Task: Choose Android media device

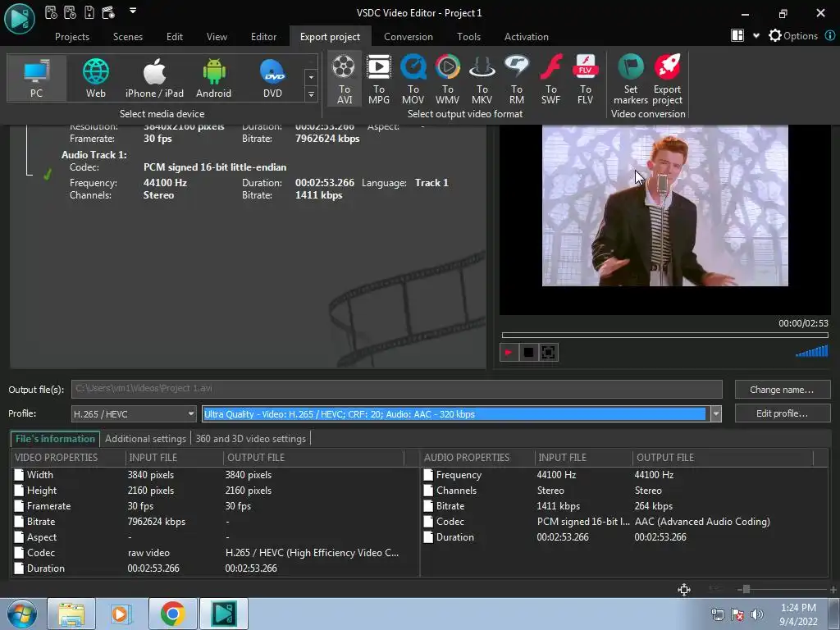Action: click(214, 78)
